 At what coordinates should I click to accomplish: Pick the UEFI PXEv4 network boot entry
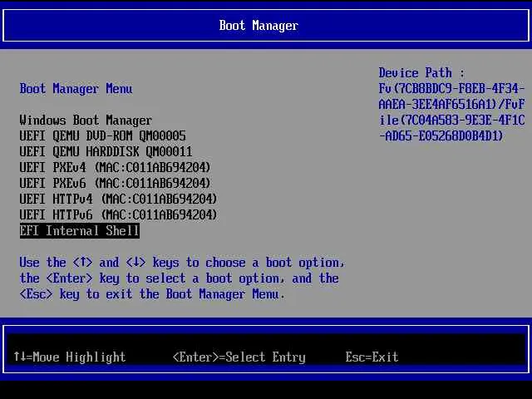tap(115, 167)
